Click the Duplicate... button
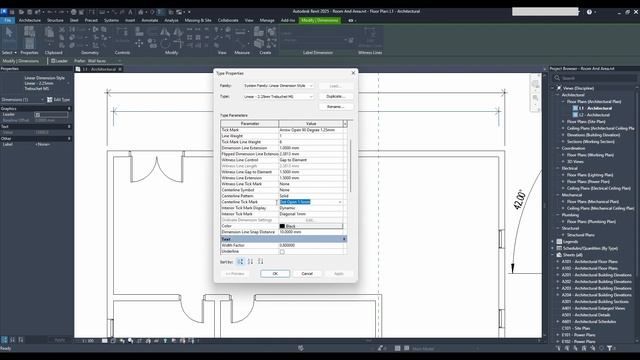 (336, 96)
